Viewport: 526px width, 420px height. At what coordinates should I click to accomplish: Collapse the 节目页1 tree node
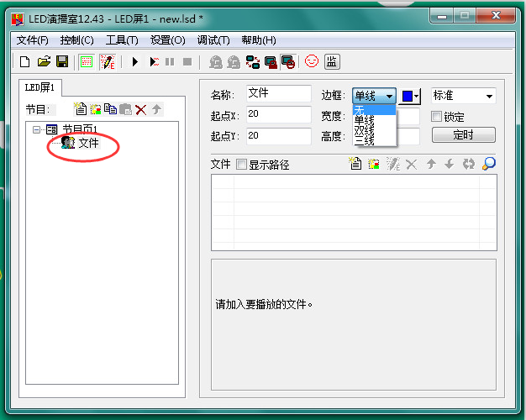pyautogui.click(x=37, y=129)
